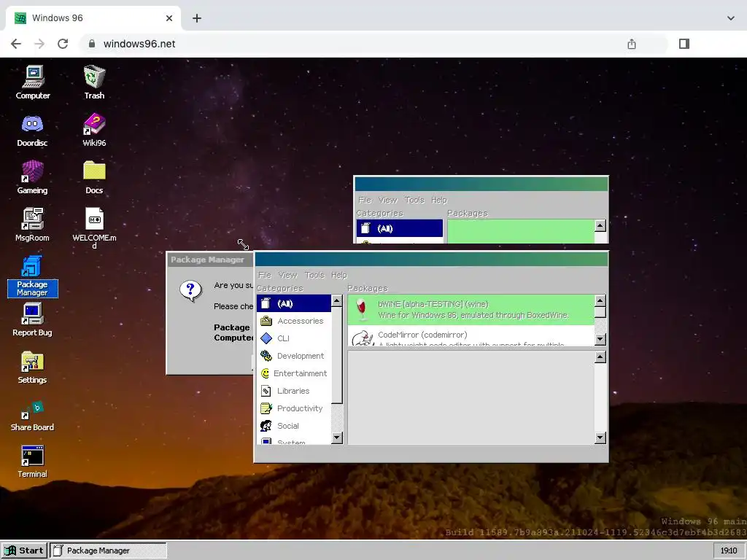
Task: Open the Settings desktop shortcut
Action: 32,367
